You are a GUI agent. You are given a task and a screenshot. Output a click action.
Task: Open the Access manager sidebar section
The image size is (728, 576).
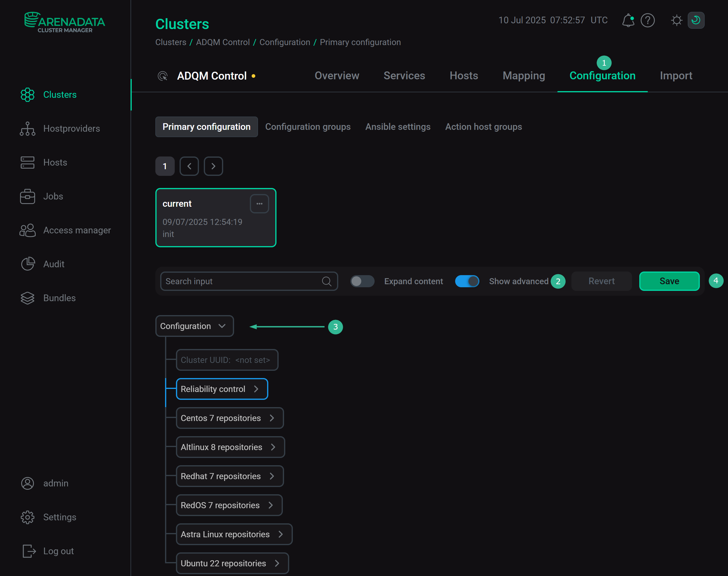(x=77, y=230)
